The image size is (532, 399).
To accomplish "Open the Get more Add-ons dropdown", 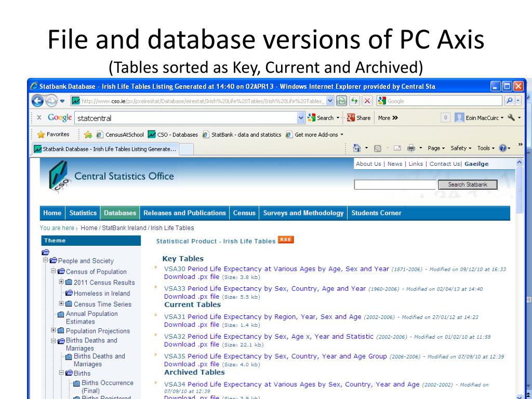I will (314, 135).
